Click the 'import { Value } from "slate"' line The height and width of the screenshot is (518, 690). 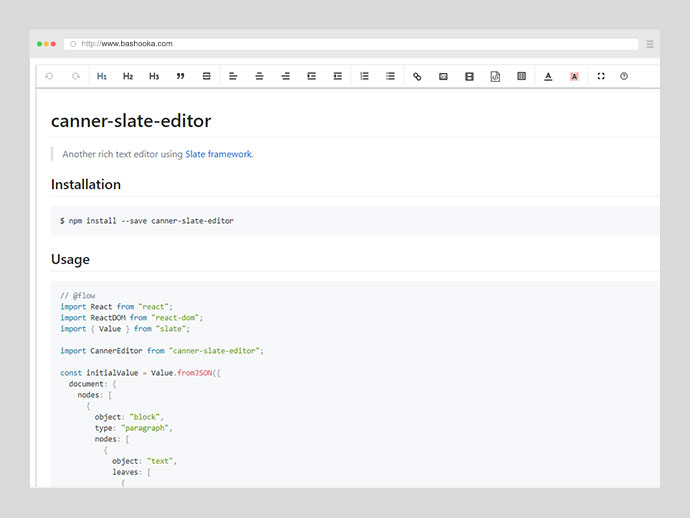tap(125, 328)
